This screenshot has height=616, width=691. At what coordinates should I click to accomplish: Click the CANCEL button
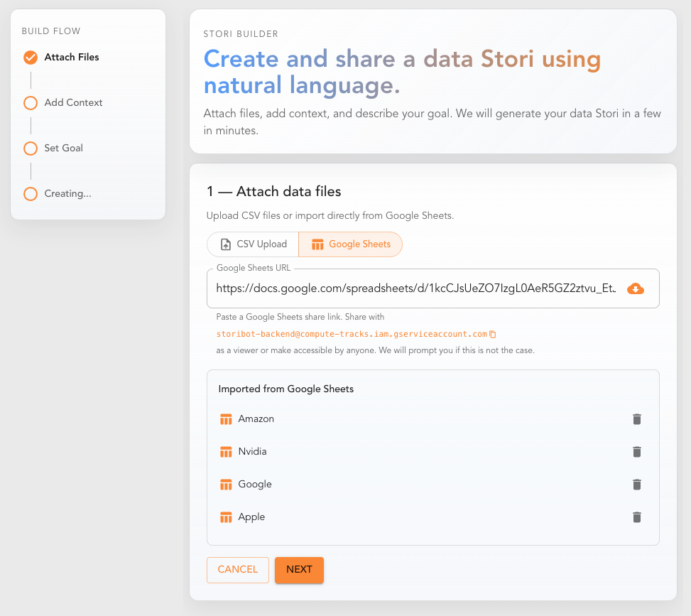click(x=238, y=570)
